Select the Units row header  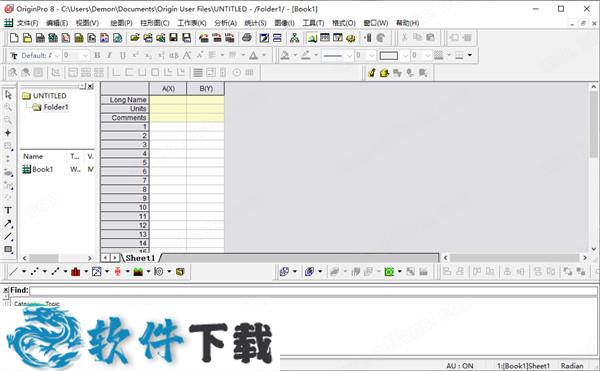coord(125,109)
